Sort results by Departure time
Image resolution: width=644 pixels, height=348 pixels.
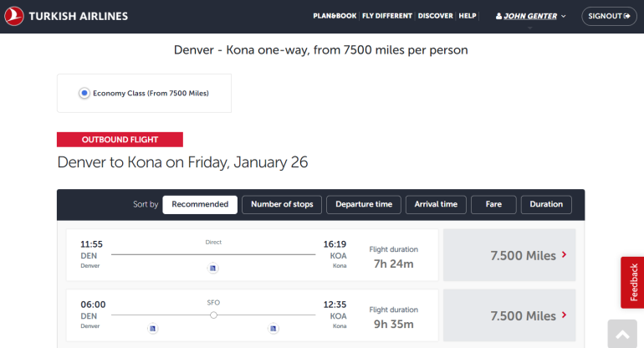363,204
